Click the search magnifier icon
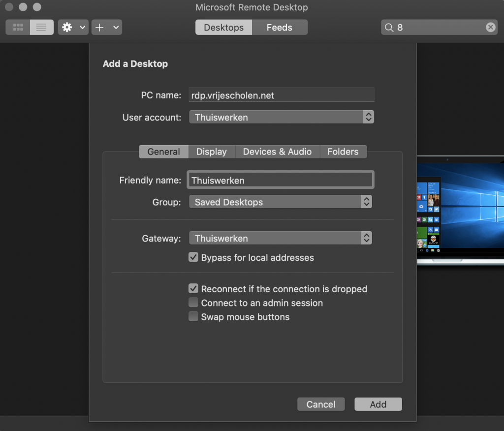 coord(389,28)
